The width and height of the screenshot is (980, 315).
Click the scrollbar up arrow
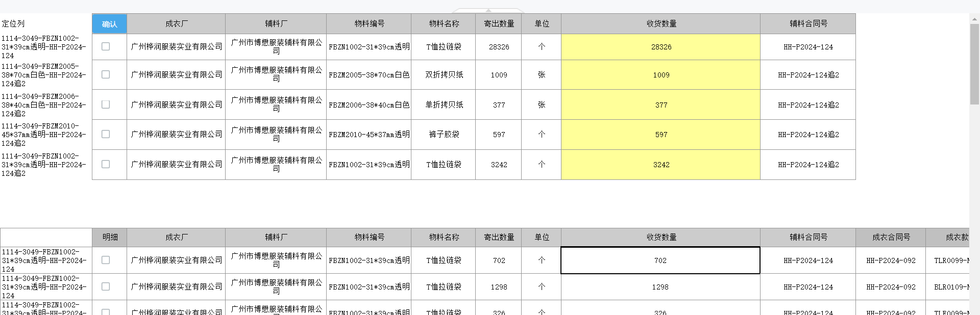[974, 19]
